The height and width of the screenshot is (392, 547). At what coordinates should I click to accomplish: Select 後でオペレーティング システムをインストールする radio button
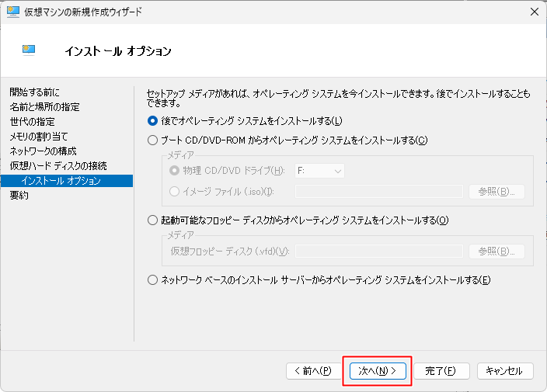[152, 120]
